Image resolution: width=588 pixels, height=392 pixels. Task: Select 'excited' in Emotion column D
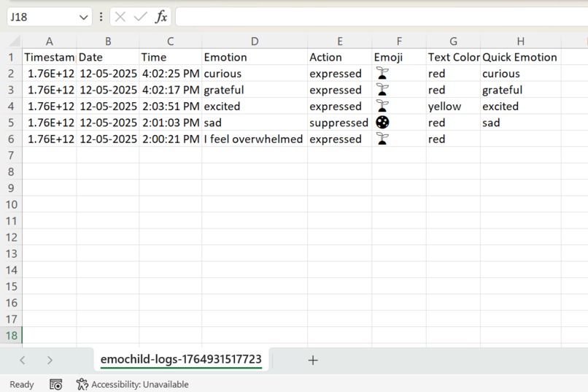click(x=255, y=106)
